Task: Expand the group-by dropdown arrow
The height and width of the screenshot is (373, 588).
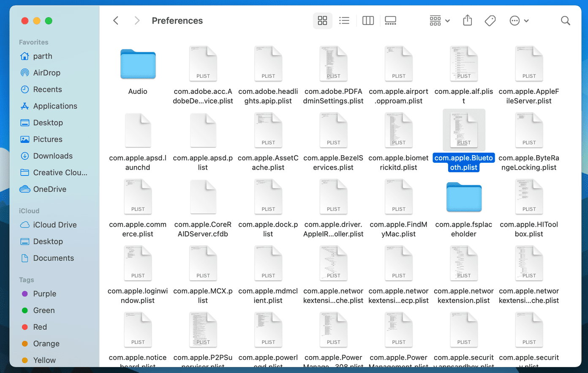Action: [447, 21]
